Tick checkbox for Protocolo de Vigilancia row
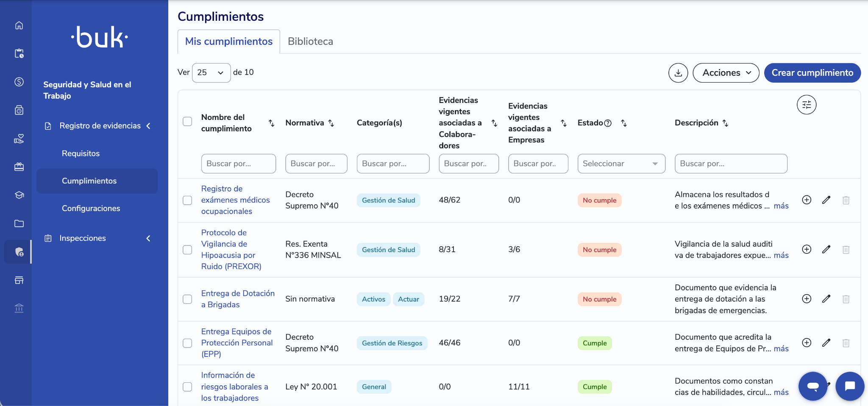This screenshot has width=868, height=406. point(187,250)
